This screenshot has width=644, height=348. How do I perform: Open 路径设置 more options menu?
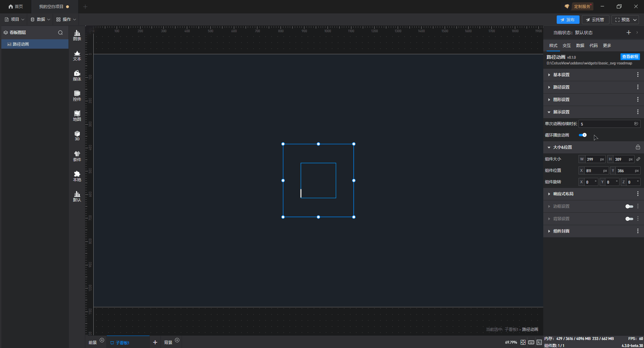click(x=638, y=87)
